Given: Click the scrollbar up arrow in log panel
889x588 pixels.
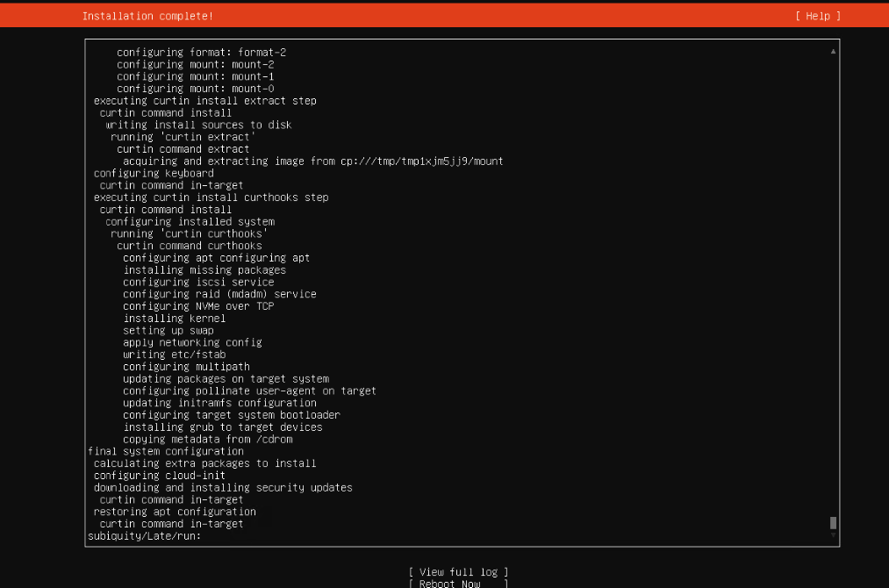Looking at the screenshot, I should tap(832, 52).
